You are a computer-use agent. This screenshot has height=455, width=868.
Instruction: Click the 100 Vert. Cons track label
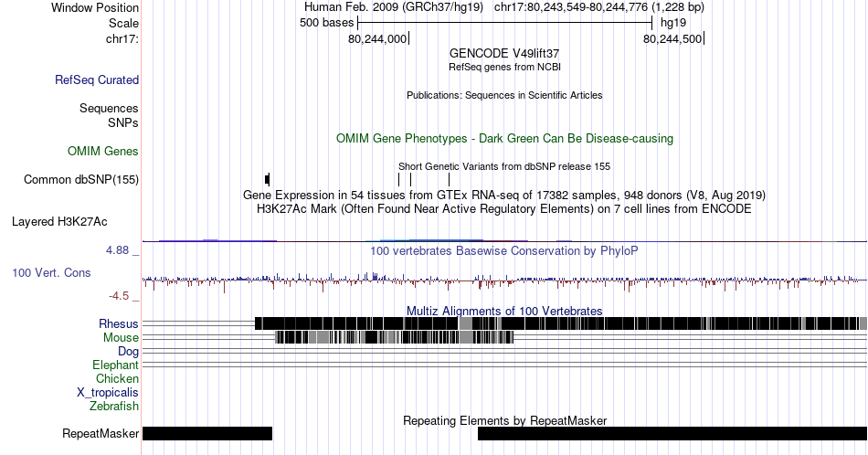(x=51, y=272)
